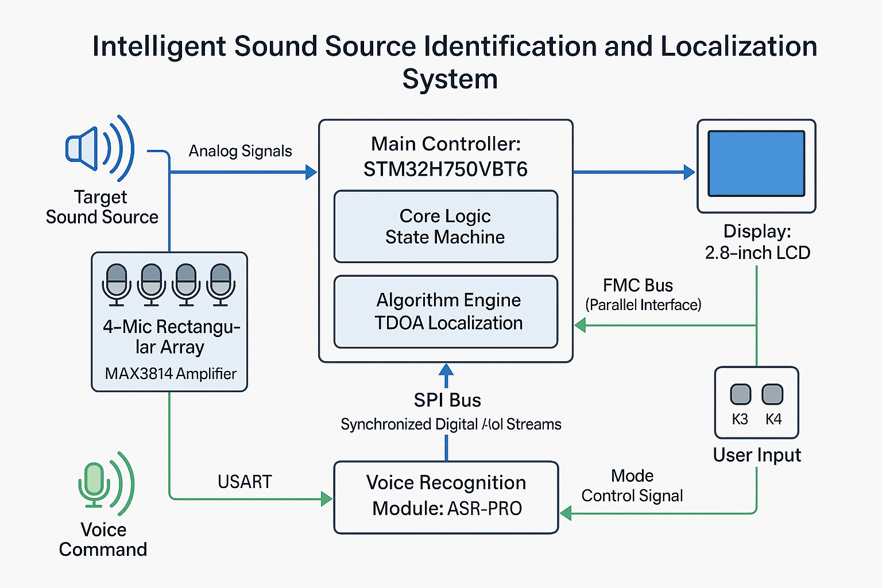This screenshot has height=588, width=882.
Task: Click the blue speaker icon for Target Sound Source
Action: coord(100,148)
